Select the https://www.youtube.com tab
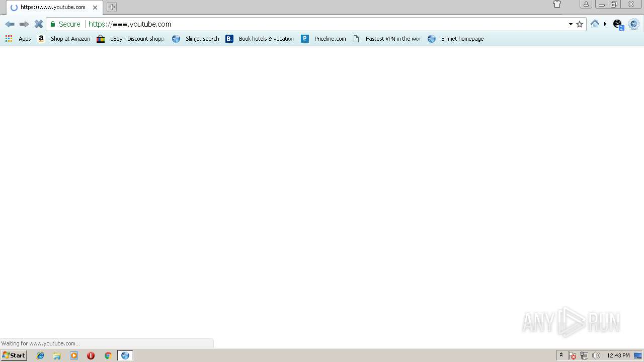This screenshot has height=362, width=644. point(54,8)
